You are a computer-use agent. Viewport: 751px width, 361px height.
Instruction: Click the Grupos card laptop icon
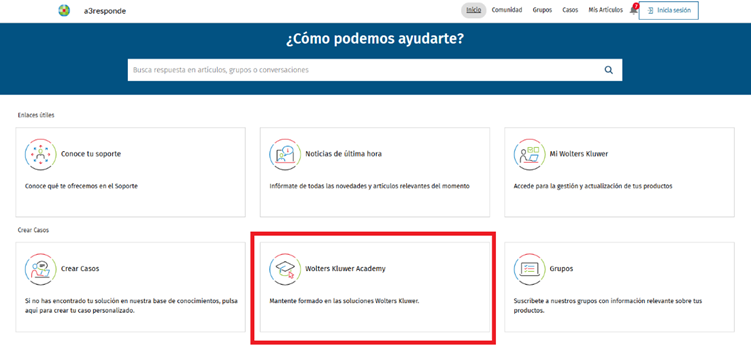[529, 269]
